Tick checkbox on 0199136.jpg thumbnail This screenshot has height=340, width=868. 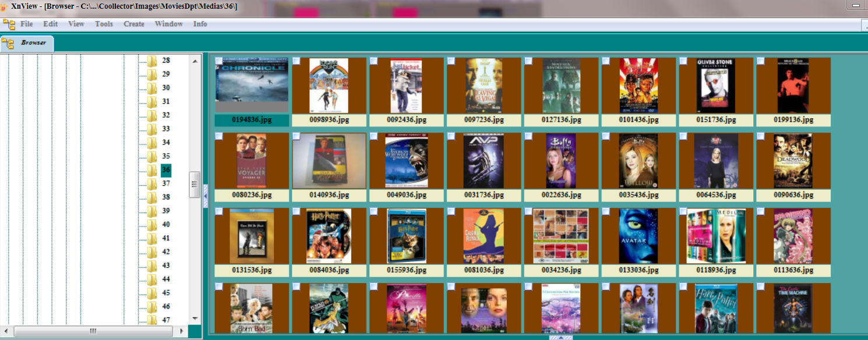click(760, 61)
